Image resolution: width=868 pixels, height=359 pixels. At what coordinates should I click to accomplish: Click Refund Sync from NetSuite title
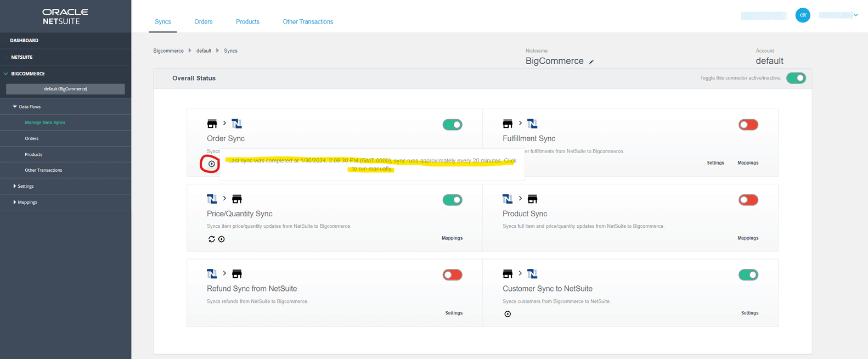(x=252, y=289)
